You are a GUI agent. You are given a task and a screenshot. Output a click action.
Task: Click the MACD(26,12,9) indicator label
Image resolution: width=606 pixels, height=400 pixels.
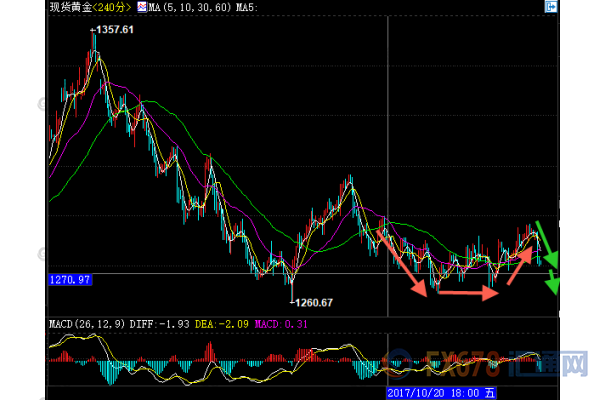pos(87,324)
